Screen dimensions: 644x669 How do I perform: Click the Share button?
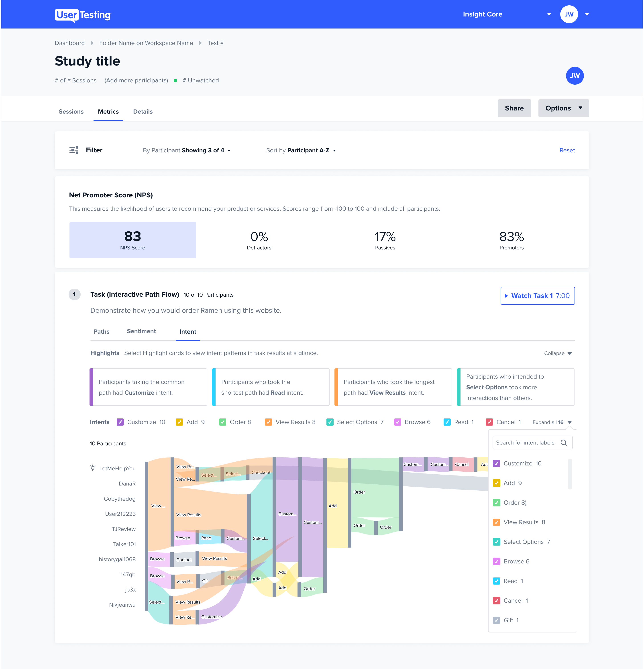(x=514, y=108)
